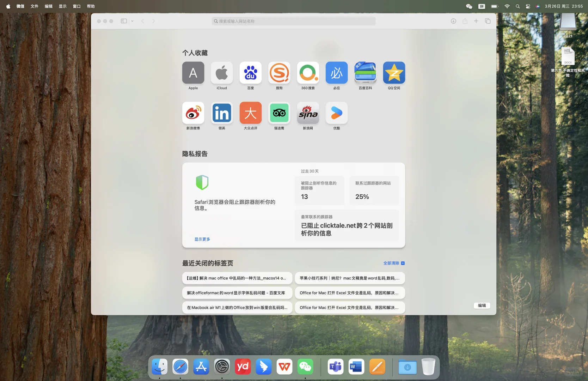Open the Trash in the Dock

coord(428,367)
